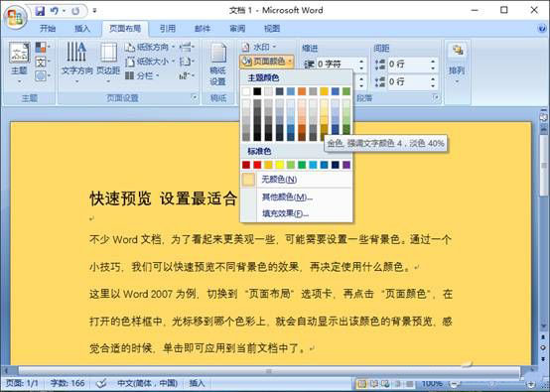Redo the last action
Screen dimensions: 550x392
(75, 11)
